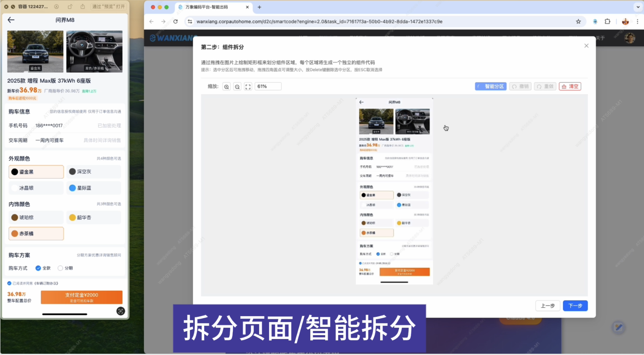644x355 pixels.
Task: Select 深空灰 exterior color
Action: pyautogui.click(x=94, y=172)
